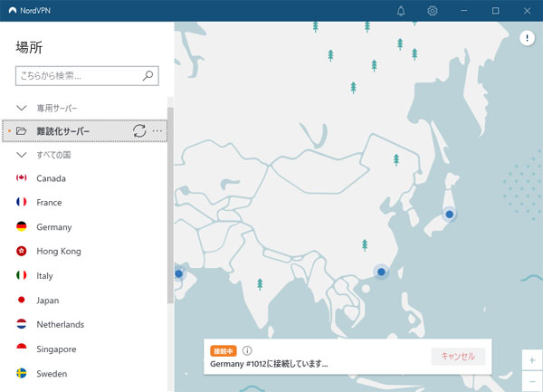Open the notifications bell
Viewport: 543px width, 392px height.
tap(401, 11)
